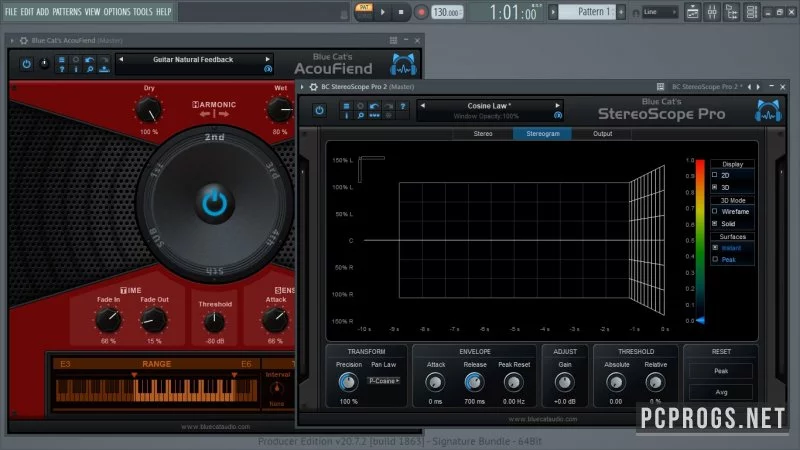
Task: Toggle Instant surface checkbox
Action: [715, 247]
